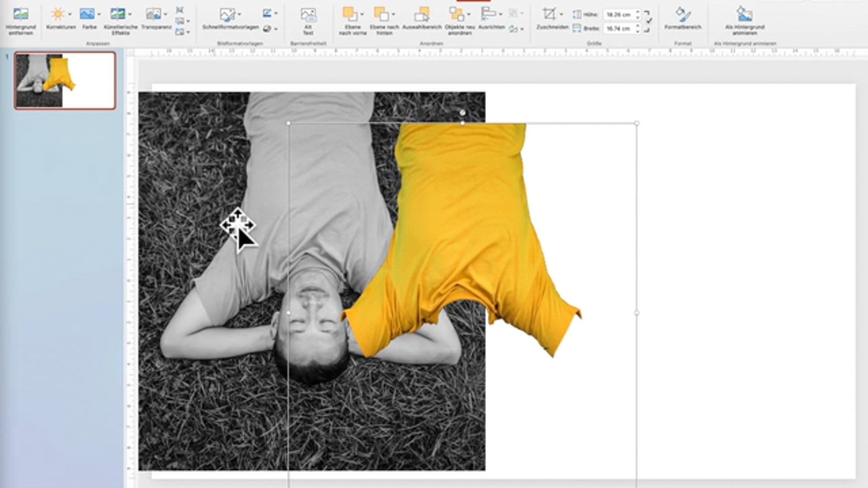The image size is (868, 488).
Task: Click the Künstlerische Effekte icon
Action: (118, 14)
